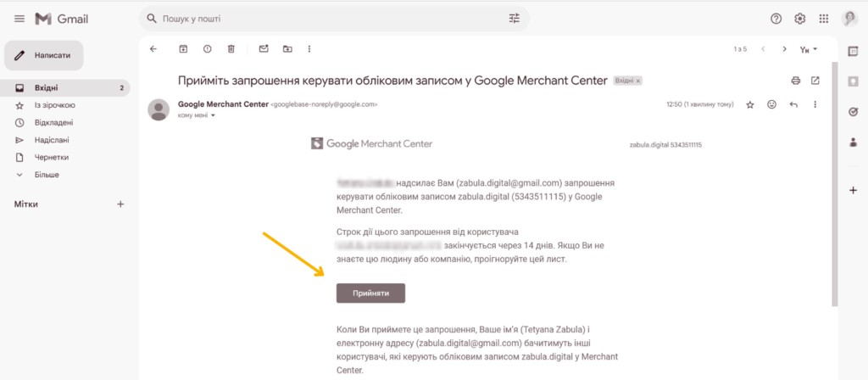Open the main menu hamburger icon
This screenshot has width=868, height=380.
(19, 19)
